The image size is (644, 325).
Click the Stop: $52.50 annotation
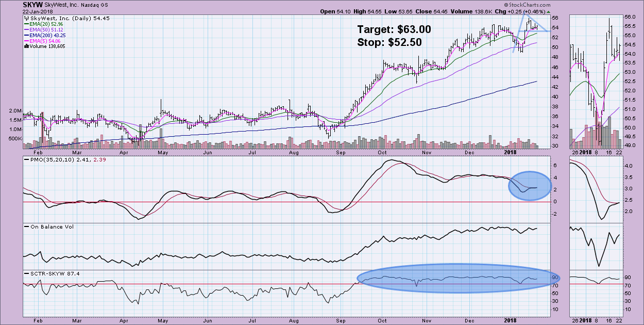coord(389,42)
